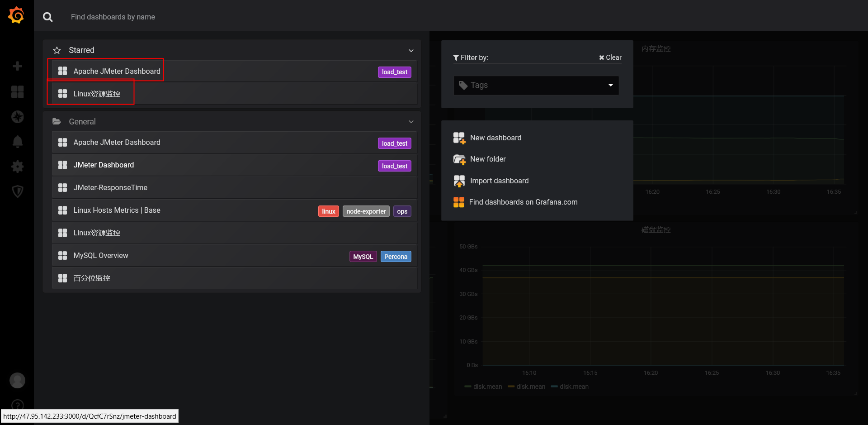Open the Alerting bell icon in the sidebar
Image resolution: width=868 pixels, height=425 pixels.
[17, 142]
